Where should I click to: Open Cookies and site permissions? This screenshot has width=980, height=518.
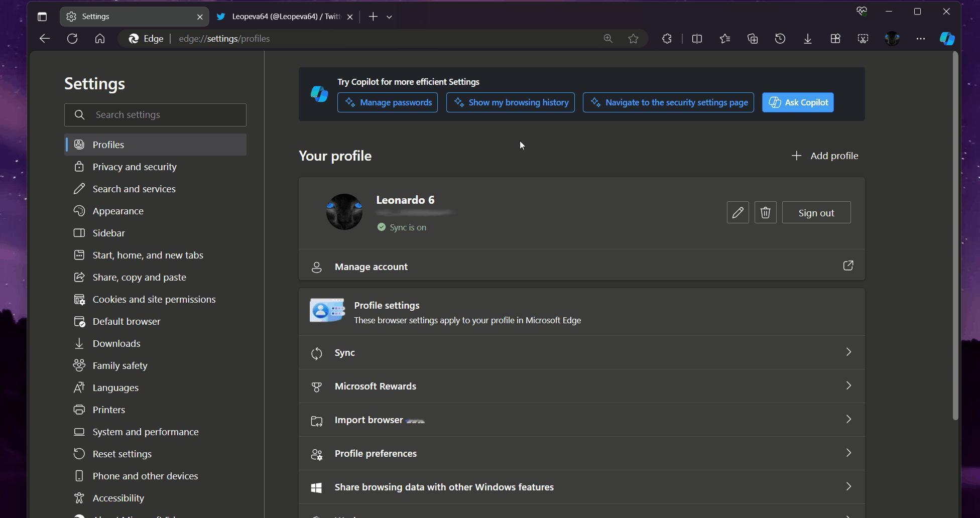[x=155, y=299]
